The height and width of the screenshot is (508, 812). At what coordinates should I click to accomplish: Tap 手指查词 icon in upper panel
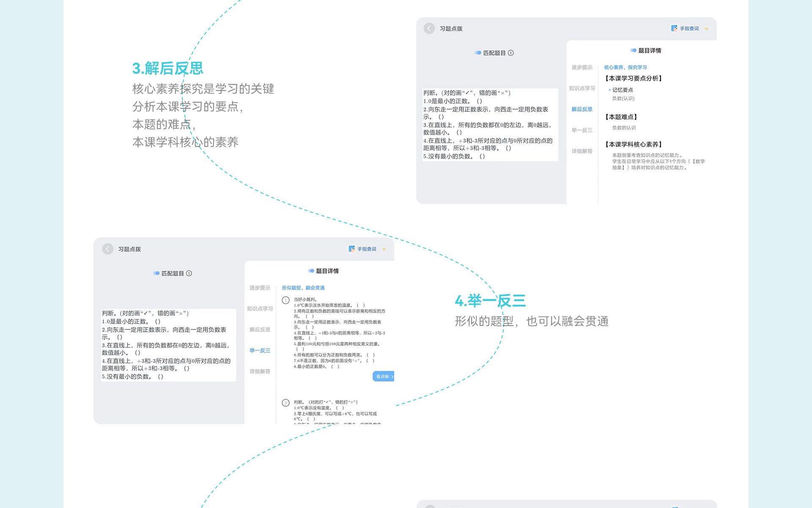point(674,28)
